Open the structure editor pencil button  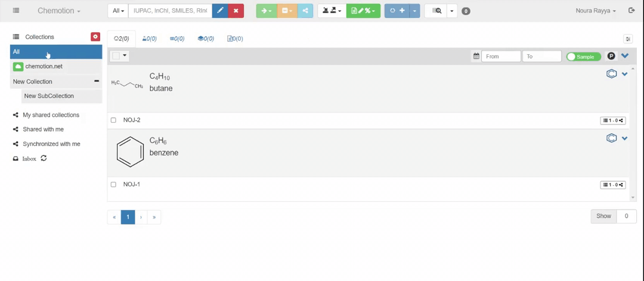click(220, 11)
